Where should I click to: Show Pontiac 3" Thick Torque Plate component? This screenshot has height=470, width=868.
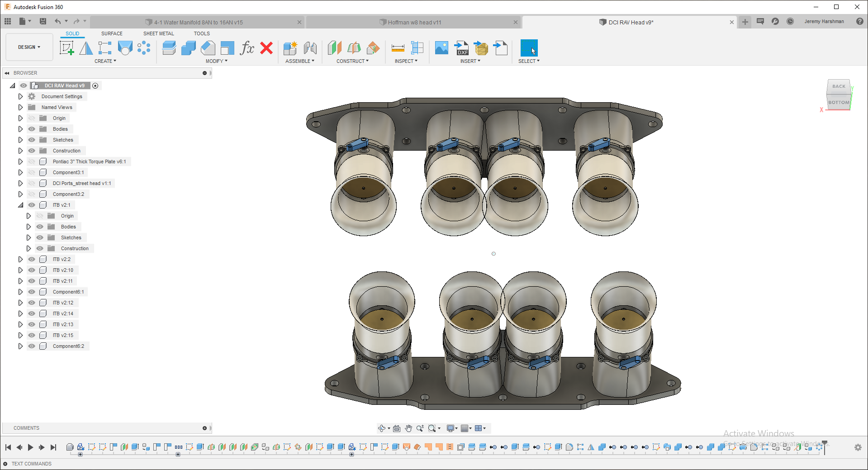[x=32, y=161]
